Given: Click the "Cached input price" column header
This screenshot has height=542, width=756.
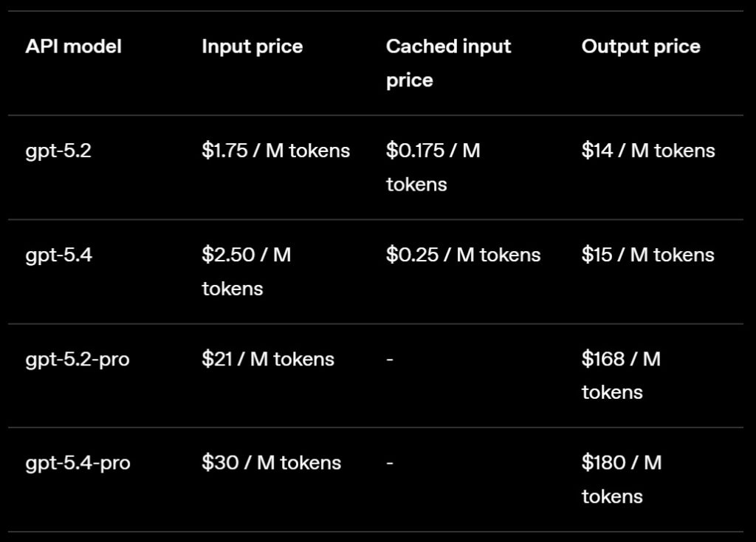Looking at the screenshot, I should click(x=448, y=63).
